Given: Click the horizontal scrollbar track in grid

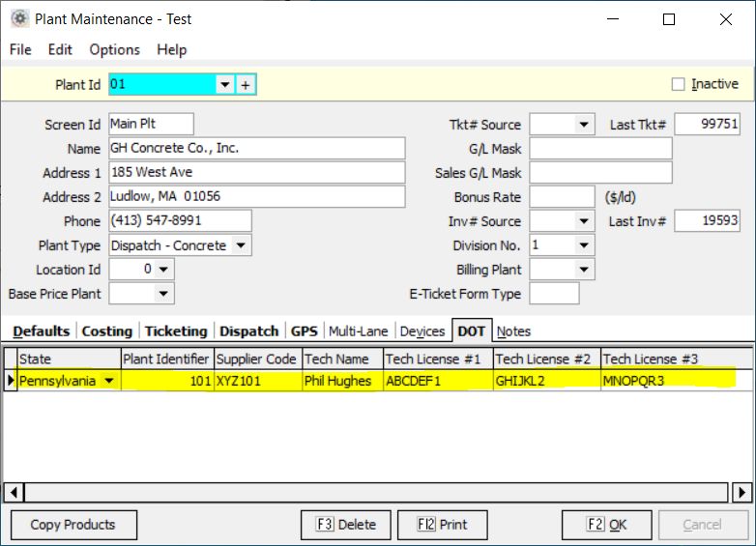Looking at the screenshot, I should [x=377, y=493].
